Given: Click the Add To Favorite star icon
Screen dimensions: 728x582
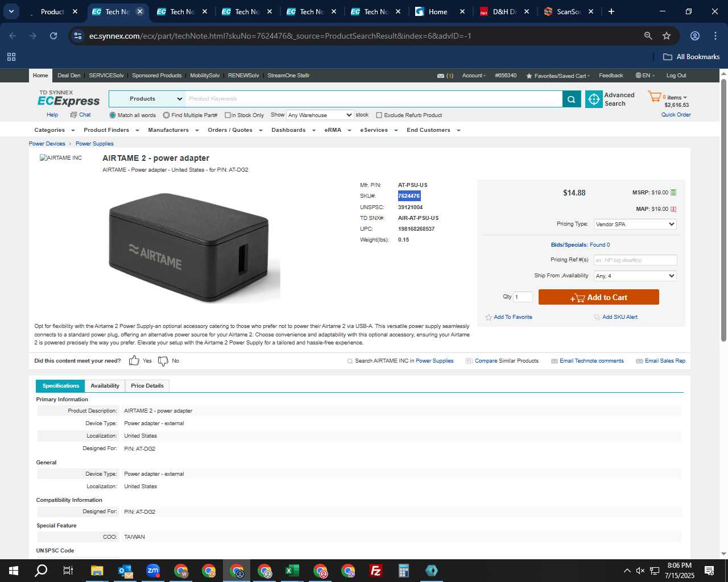Looking at the screenshot, I should pos(489,317).
